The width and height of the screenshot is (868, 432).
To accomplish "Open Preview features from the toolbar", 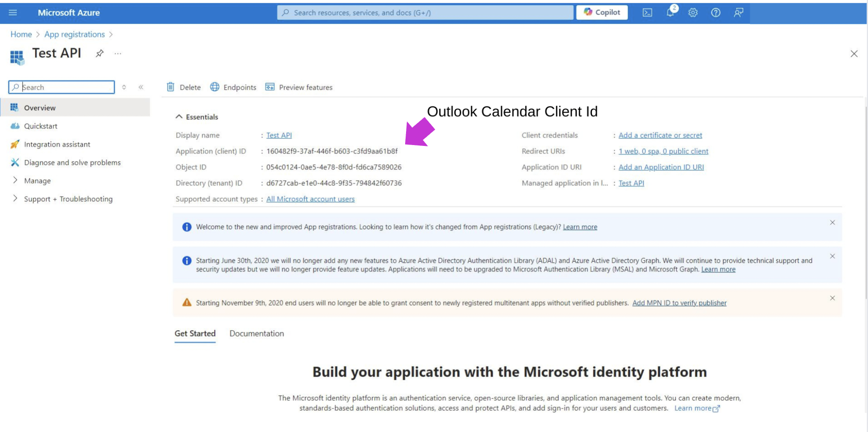I will (x=299, y=87).
